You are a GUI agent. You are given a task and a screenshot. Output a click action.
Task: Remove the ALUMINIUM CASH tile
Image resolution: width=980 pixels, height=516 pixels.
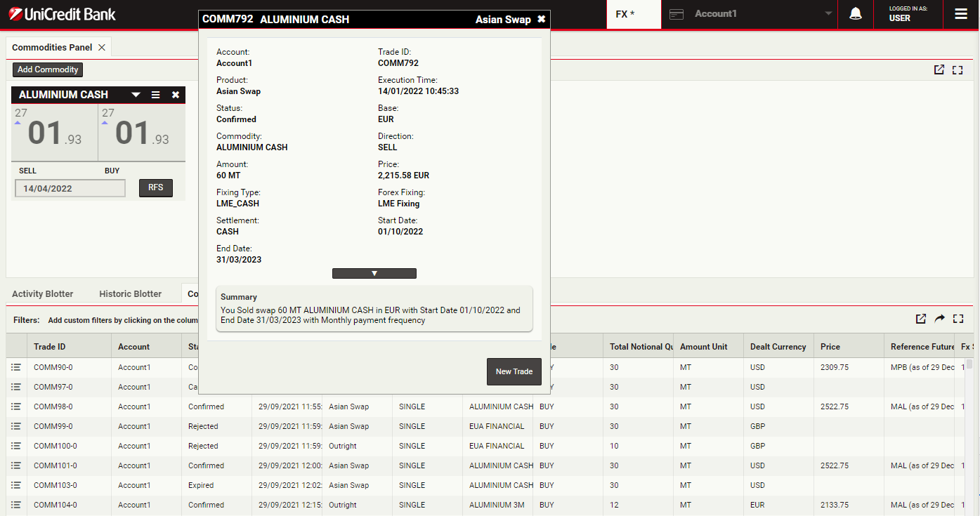[176, 95]
